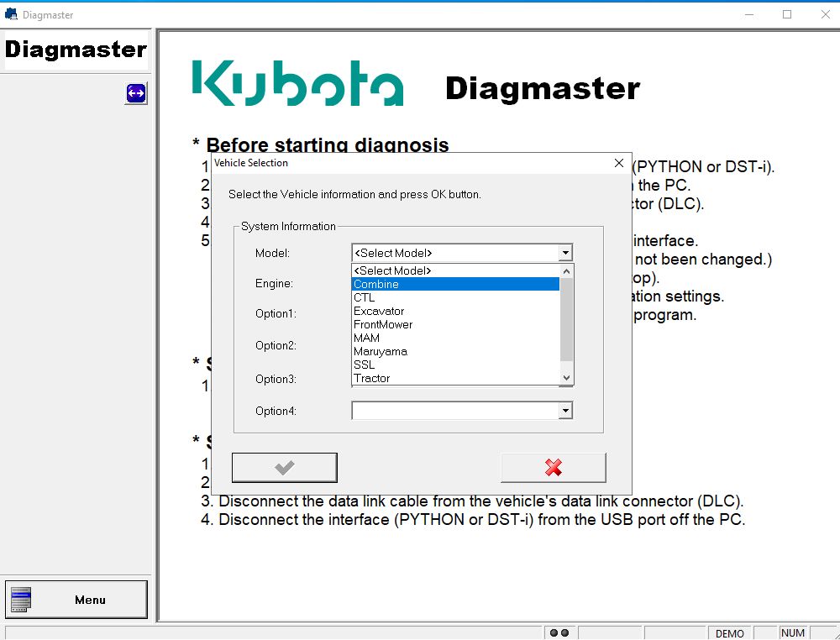Select Maruyama from the model list
This screenshot has height=640, width=840.
pyautogui.click(x=455, y=351)
